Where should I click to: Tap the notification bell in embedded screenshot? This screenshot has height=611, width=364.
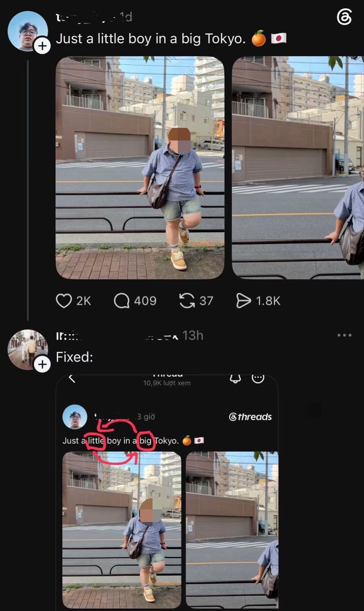[235, 378]
